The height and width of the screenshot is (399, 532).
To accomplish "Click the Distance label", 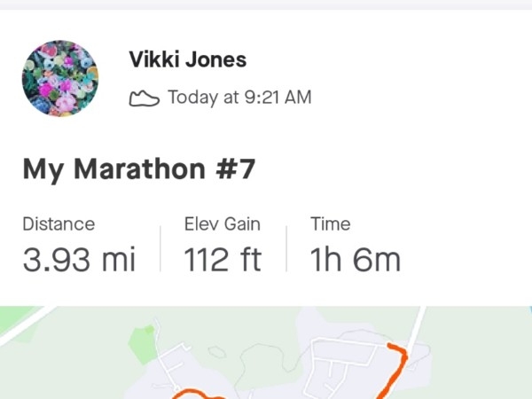I will click(59, 224).
